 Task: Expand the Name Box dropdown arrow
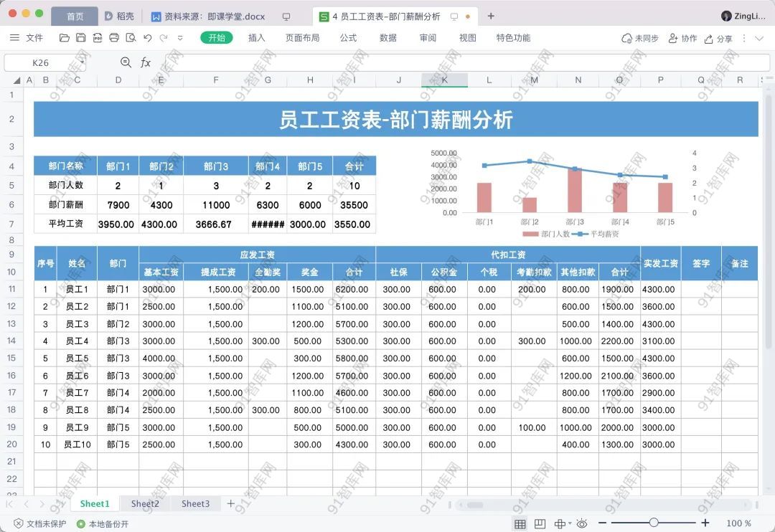click(x=82, y=63)
